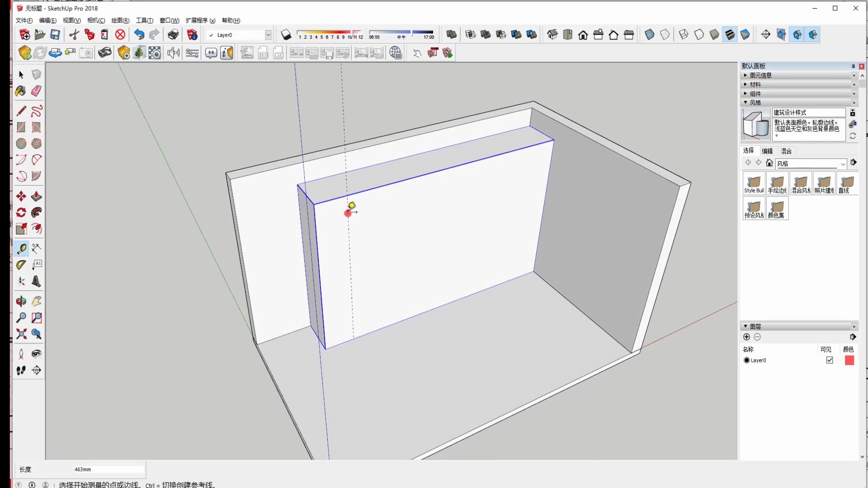Select the Move tool
Screen dimensions: 868x488
point(20,196)
